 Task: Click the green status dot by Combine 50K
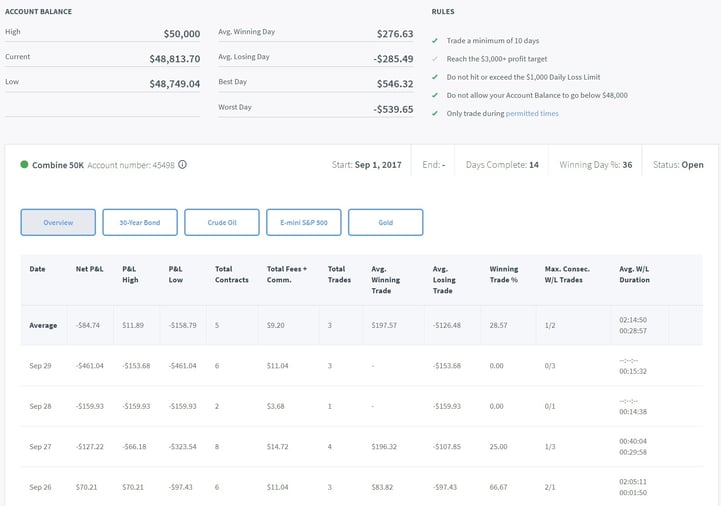pos(24,164)
